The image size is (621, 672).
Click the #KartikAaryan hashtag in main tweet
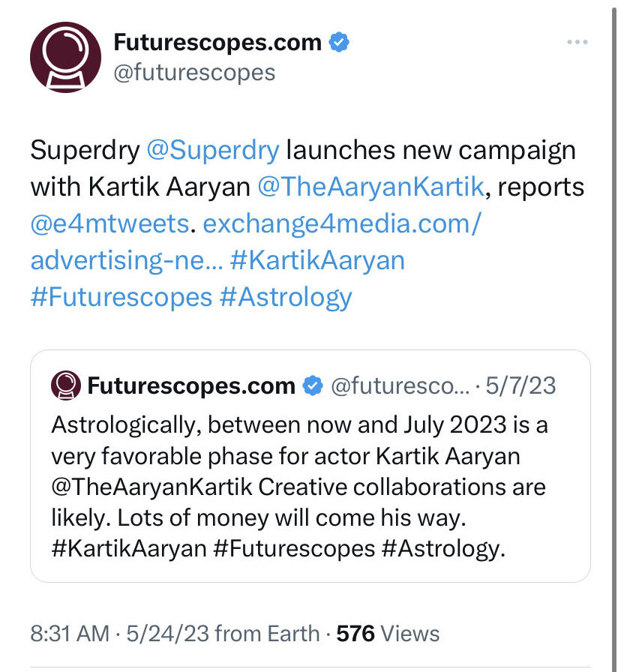tap(317, 260)
